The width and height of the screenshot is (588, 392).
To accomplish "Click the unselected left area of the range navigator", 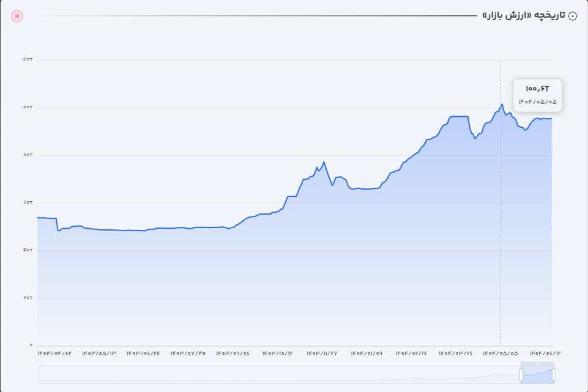I will pos(275,374).
